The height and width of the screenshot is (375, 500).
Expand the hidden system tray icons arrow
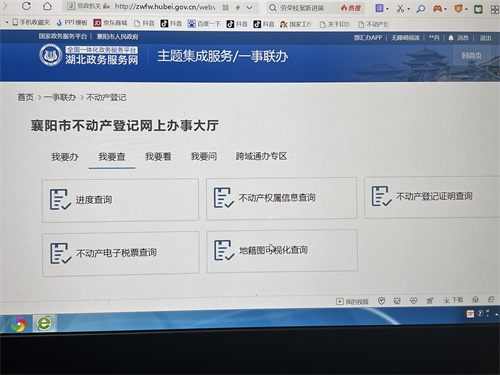click(496, 314)
